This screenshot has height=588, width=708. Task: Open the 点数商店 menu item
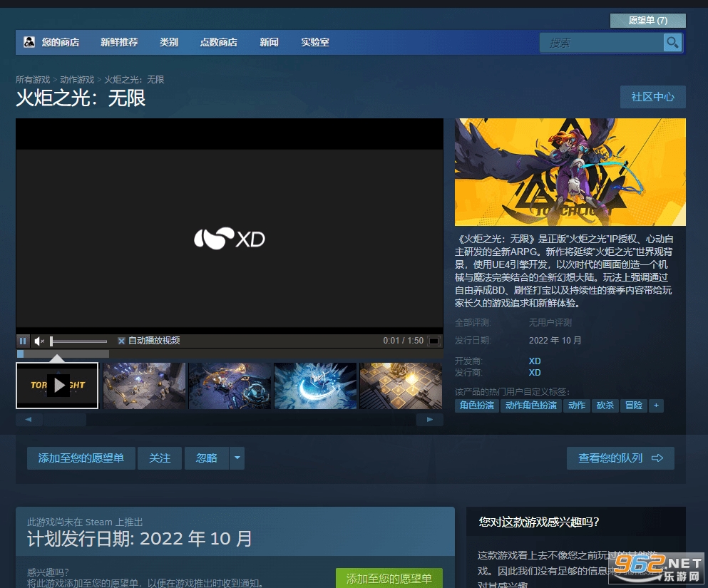coord(218,42)
